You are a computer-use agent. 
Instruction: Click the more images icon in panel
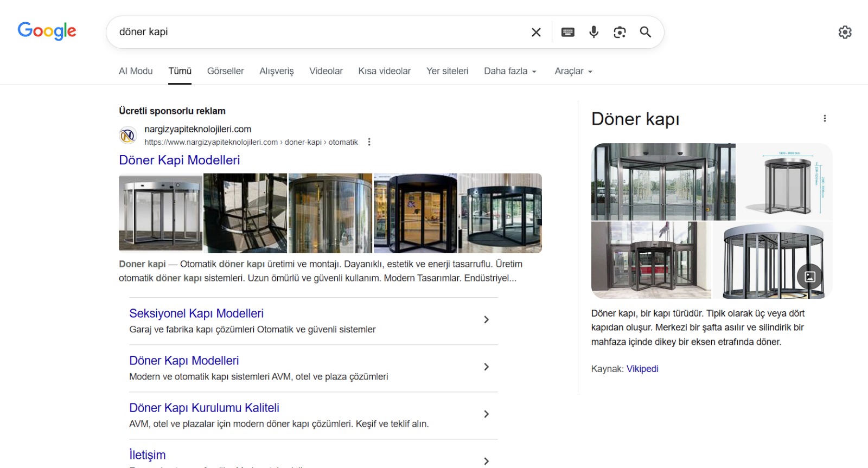click(x=809, y=277)
